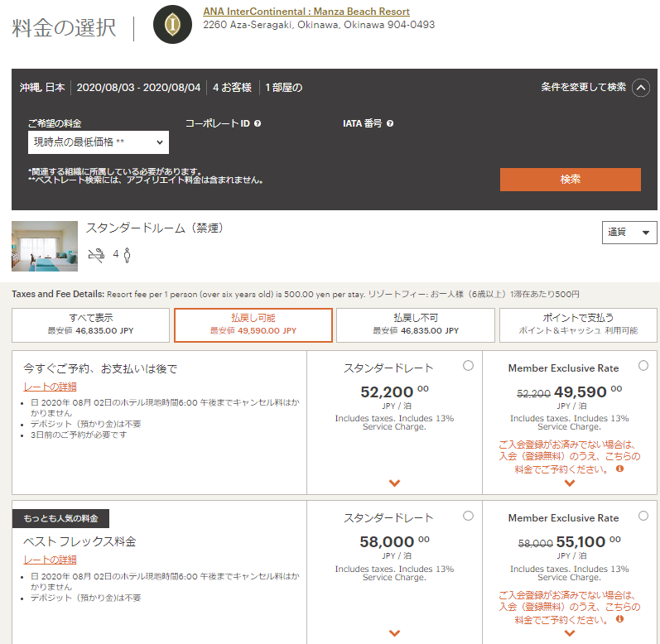This screenshot has width=660, height=644.
Task: Expand details under the 52,200 standard rate
Action: pos(394,483)
